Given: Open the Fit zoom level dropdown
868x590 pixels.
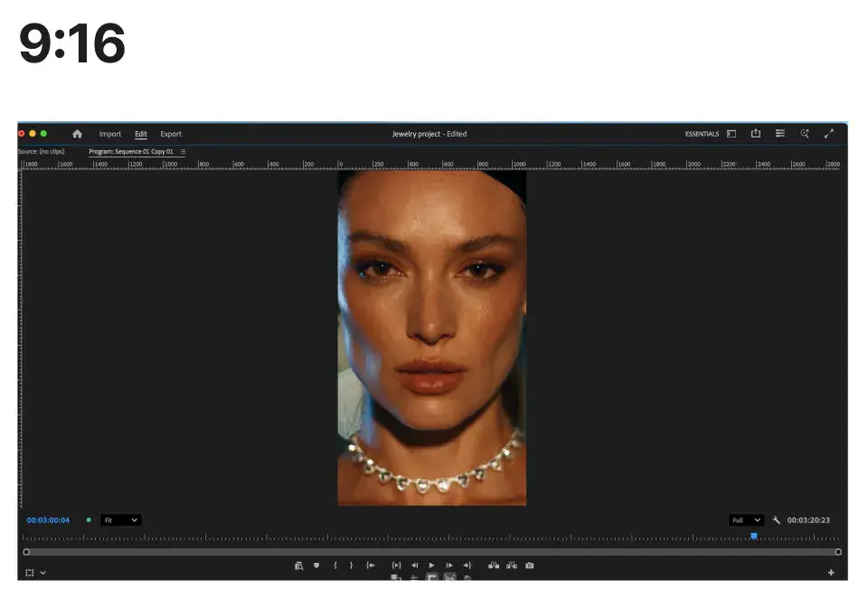Looking at the screenshot, I should click(x=120, y=520).
